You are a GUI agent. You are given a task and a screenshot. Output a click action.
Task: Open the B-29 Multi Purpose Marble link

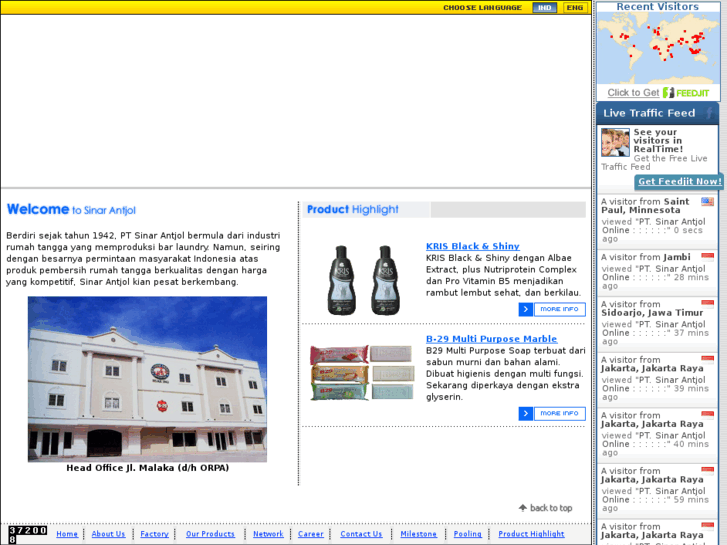click(x=491, y=339)
